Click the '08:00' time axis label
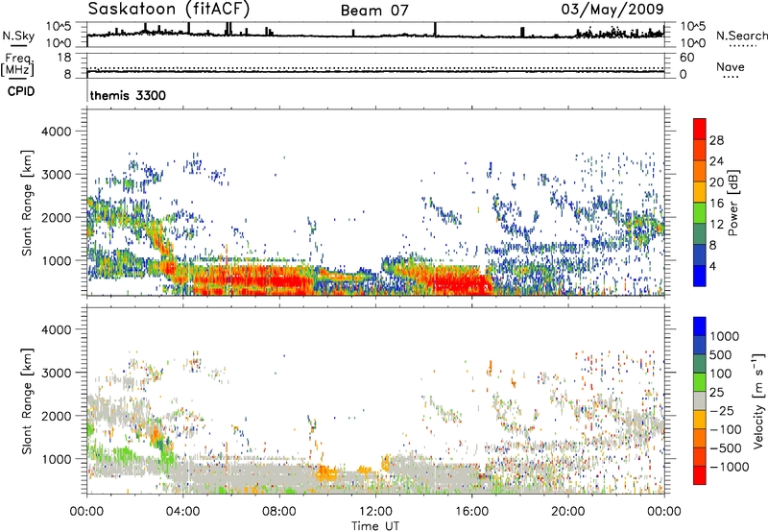Screen dimensions: 768x532 point(279,512)
